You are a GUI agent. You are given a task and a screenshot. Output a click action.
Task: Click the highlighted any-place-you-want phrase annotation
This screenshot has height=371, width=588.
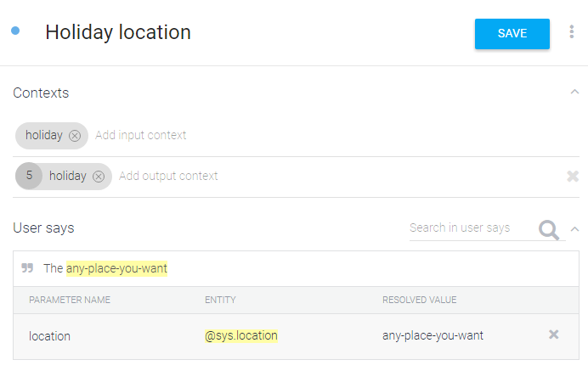coord(116,268)
